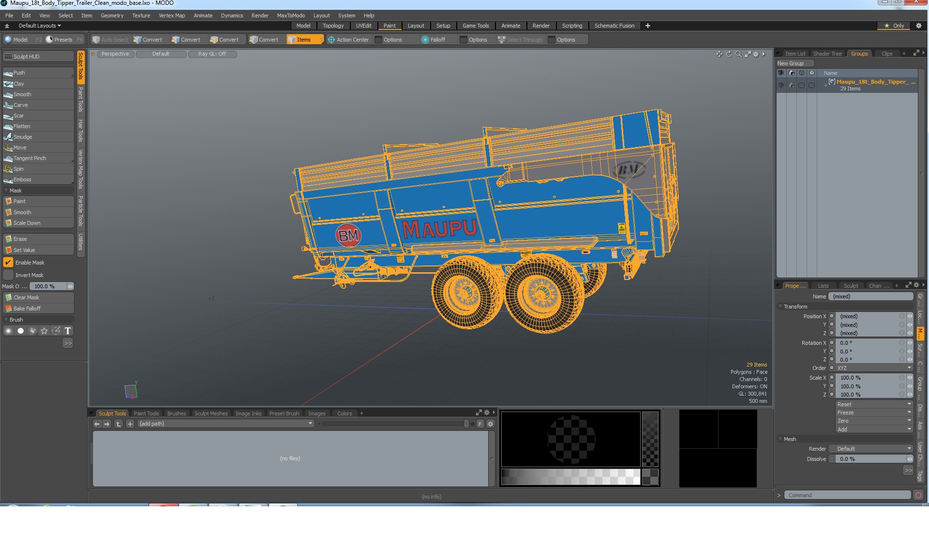
Task: Click the item Name field showing (mixed)
Action: pos(870,296)
